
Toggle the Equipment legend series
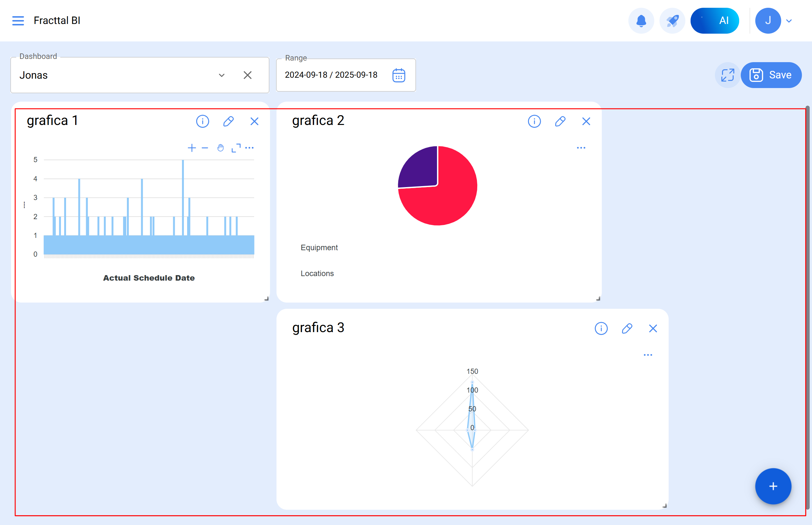tap(319, 248)
